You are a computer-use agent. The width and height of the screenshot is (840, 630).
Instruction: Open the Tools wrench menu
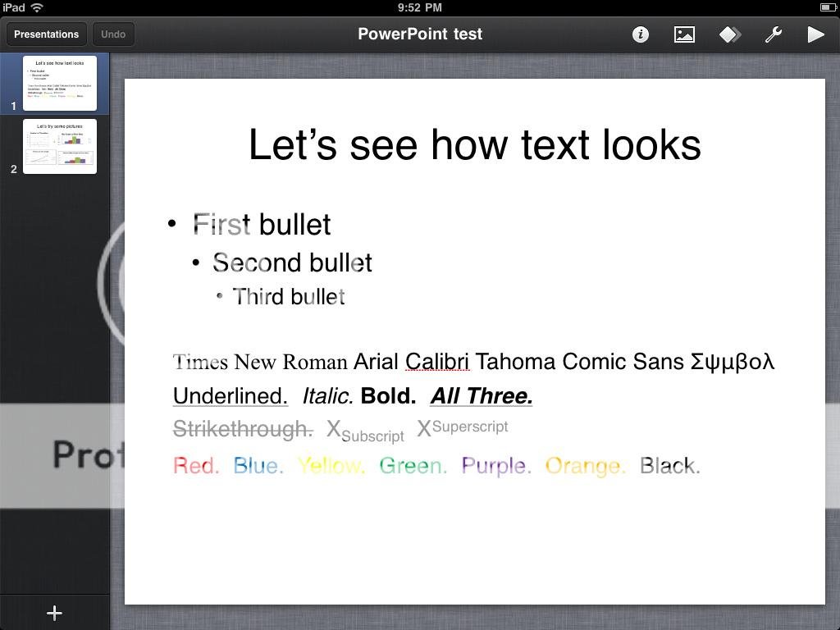773,34
